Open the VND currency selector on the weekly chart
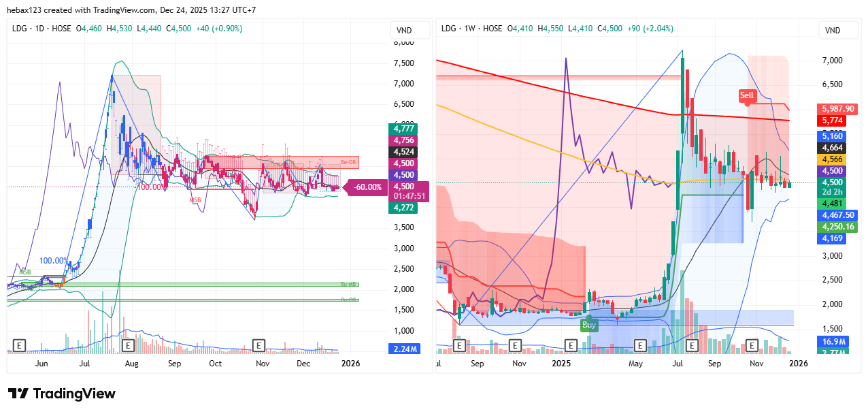The width and height of the screenshot is (868, 414). coord(838,31)
